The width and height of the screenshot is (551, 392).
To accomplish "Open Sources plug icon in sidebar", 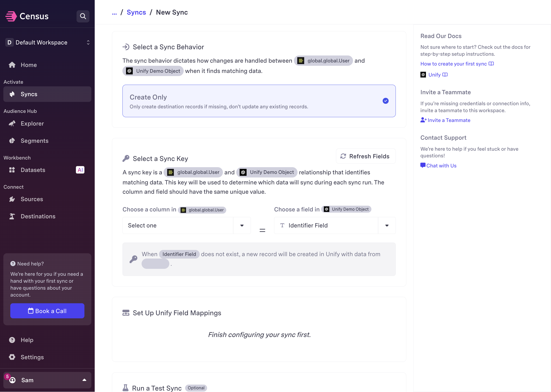I will (12, 199).
